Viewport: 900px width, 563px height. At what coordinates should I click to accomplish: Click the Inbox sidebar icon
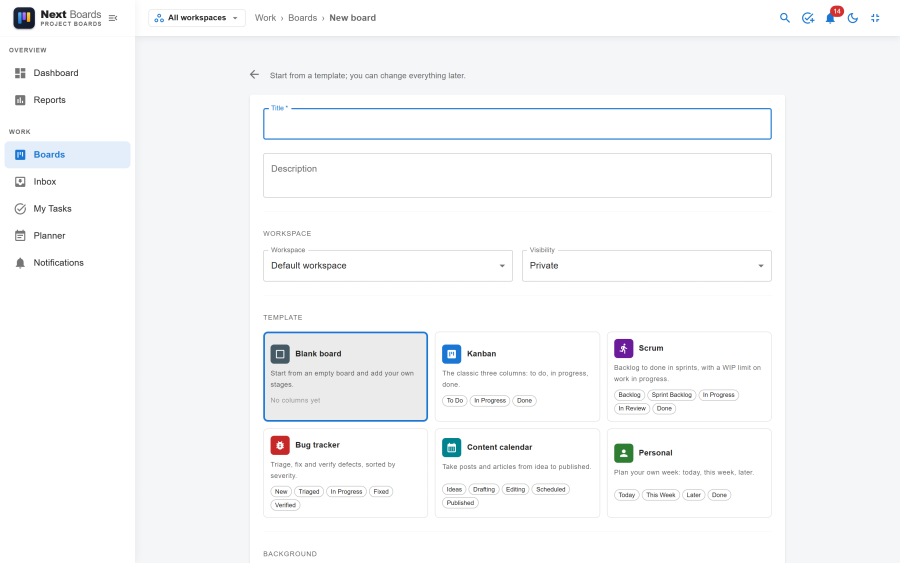(x=20, y=181)
